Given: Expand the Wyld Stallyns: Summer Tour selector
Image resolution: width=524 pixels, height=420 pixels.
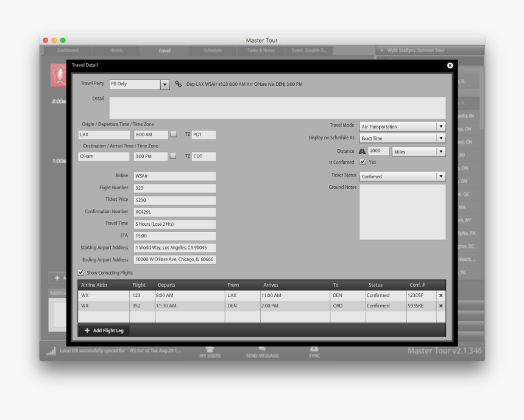Looking at the screenshot, I should (430, 51).
